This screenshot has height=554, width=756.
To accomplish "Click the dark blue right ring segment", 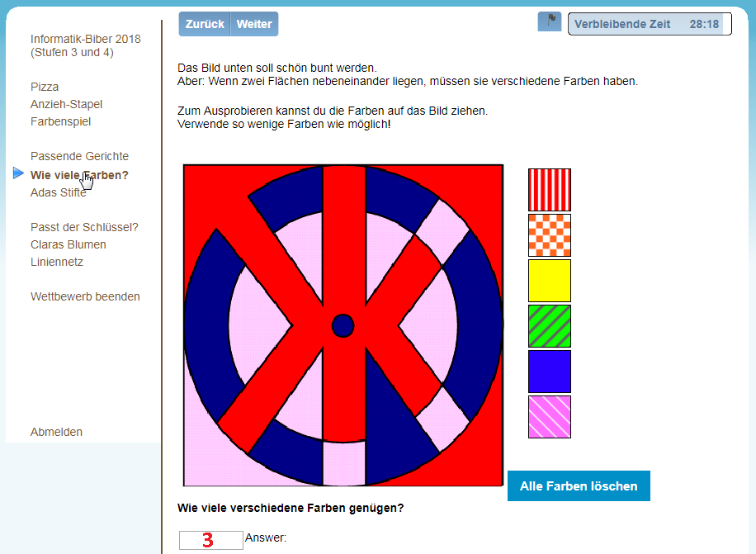I will point(480,326).
